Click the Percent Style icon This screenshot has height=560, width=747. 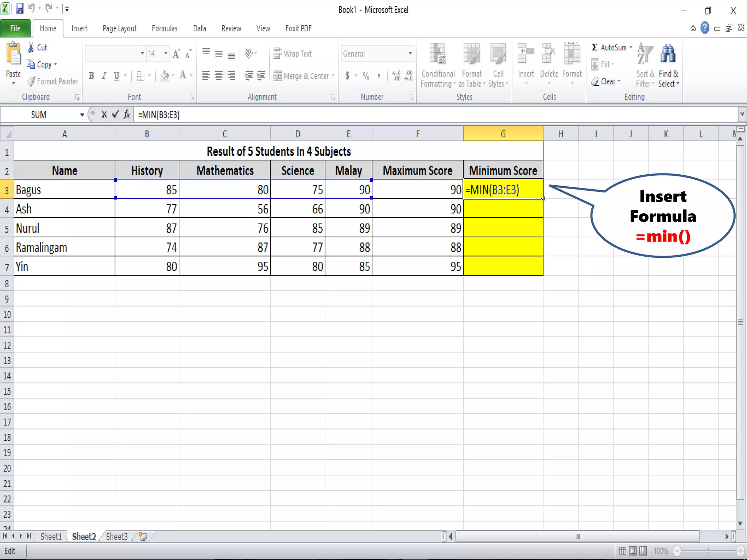pyautogui.click(x=366, y=76)
